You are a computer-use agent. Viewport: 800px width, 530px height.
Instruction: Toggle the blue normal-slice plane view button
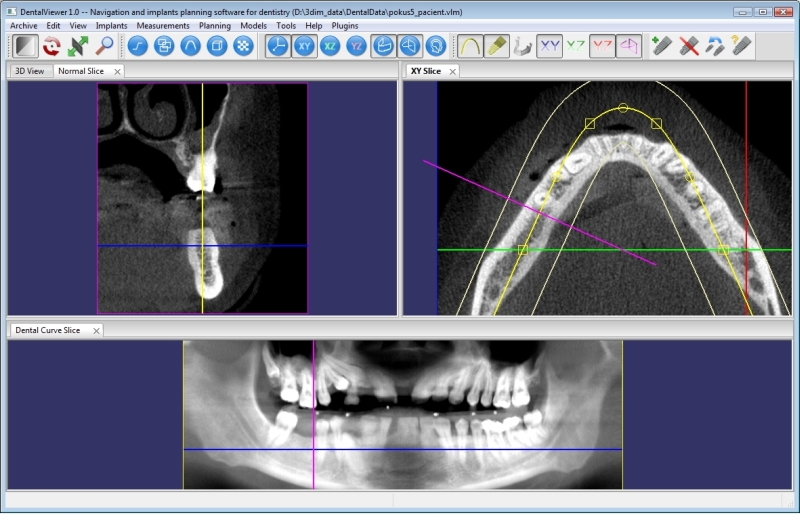pyautogui.click(x=410, y=46)
